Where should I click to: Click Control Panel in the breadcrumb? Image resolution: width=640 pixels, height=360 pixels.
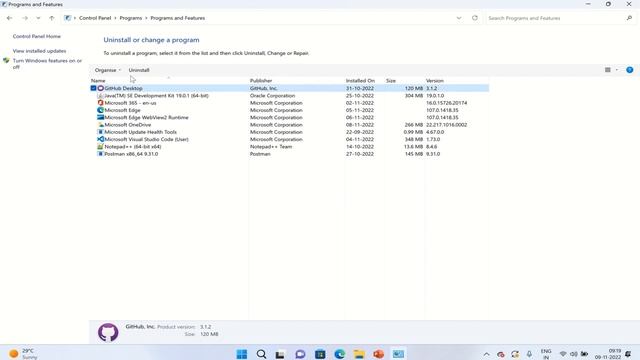(x=95, y=18)
